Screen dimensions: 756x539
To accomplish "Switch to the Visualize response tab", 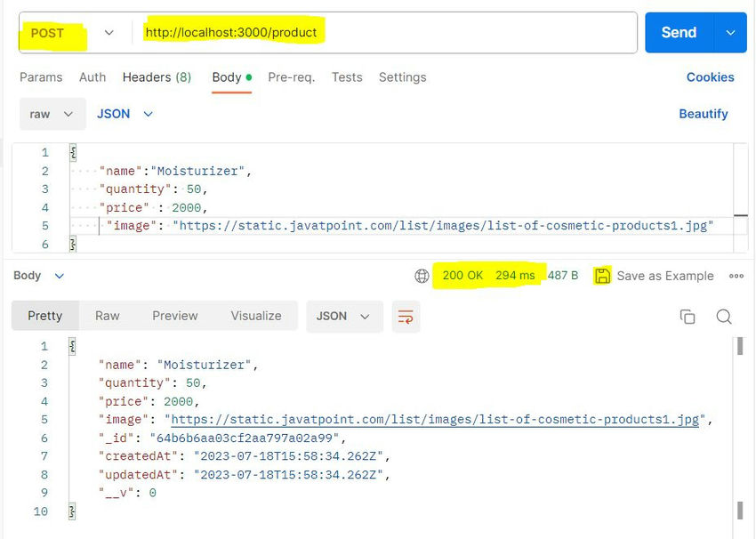I will [x=256, y=316].
